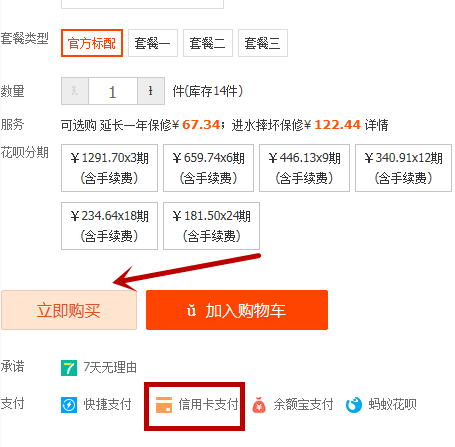455x447 pixels.
Task: Click the 立即购买 buy now button
Action: [x=69, y=310]
